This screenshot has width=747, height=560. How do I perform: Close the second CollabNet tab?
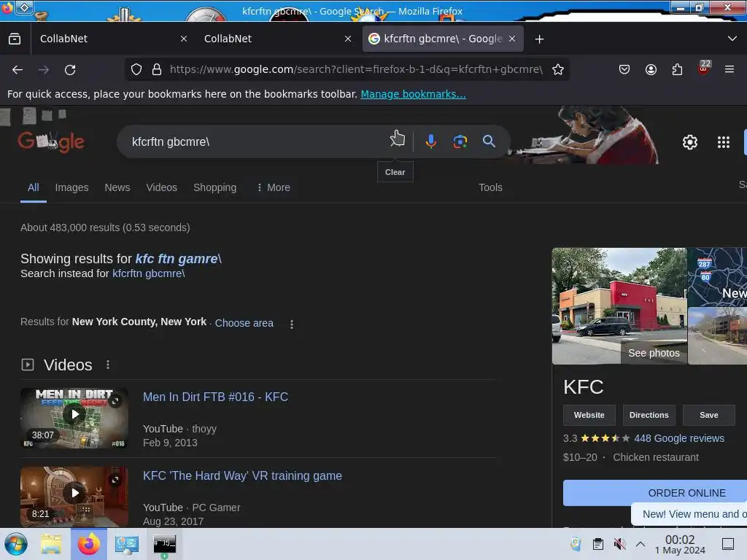pos(348,39)
